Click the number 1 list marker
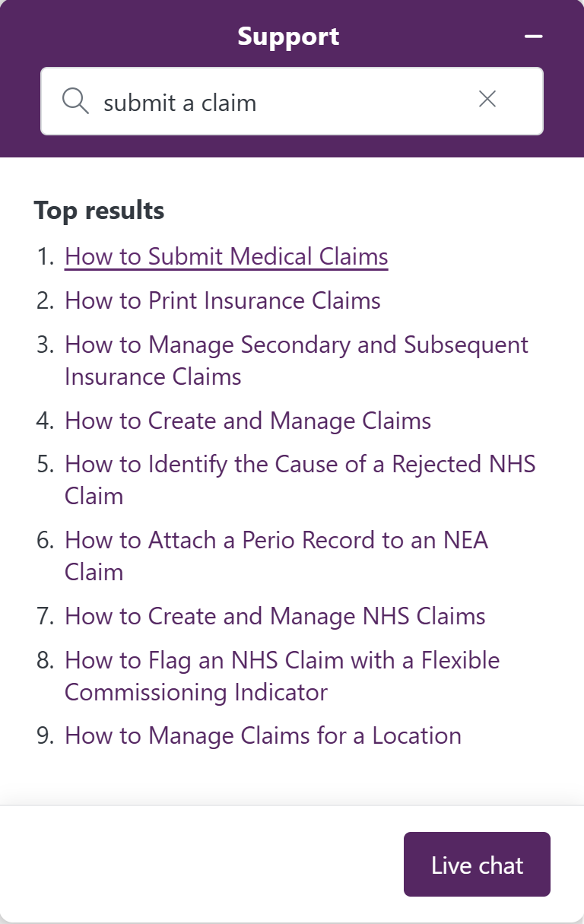Viewport: 584px width, 924px height. point(45,257)
